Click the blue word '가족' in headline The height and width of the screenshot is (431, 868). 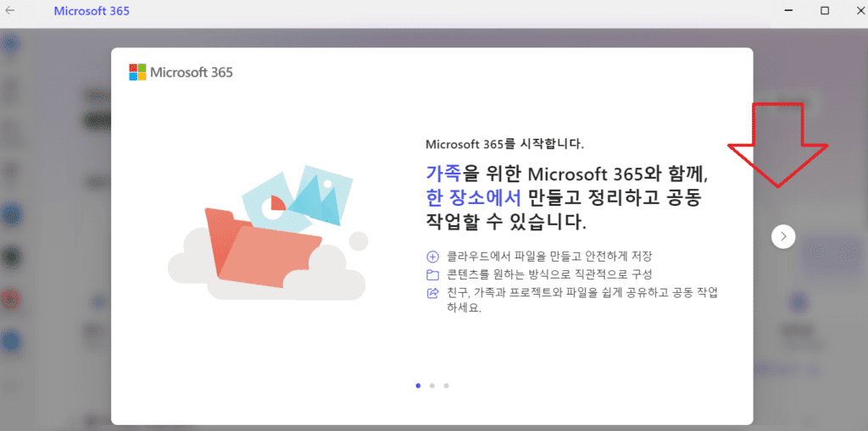[x=443, y=174]
